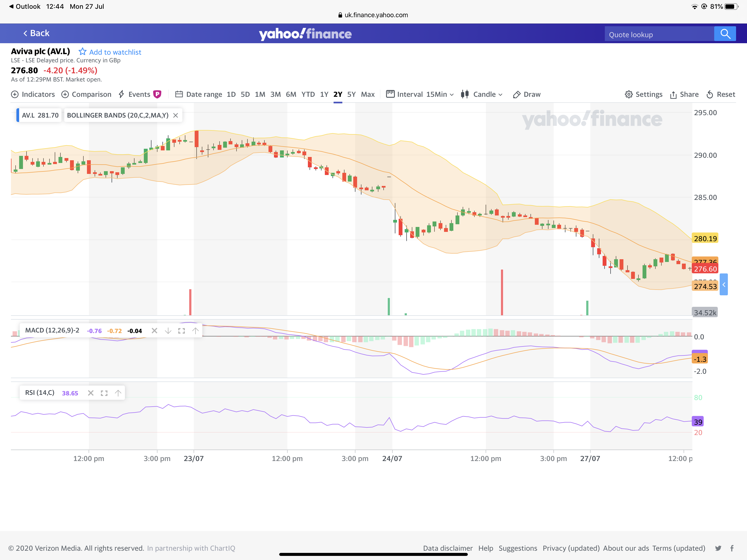Select the 1Y range
This screenshot has height=560, width=747.
click(324, 94)
